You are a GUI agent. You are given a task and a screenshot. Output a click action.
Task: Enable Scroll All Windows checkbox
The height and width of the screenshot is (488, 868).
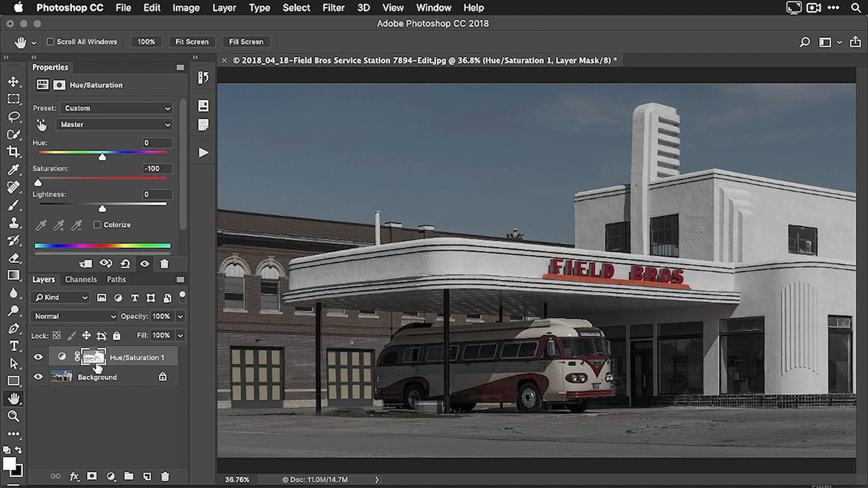pos(50,42)
